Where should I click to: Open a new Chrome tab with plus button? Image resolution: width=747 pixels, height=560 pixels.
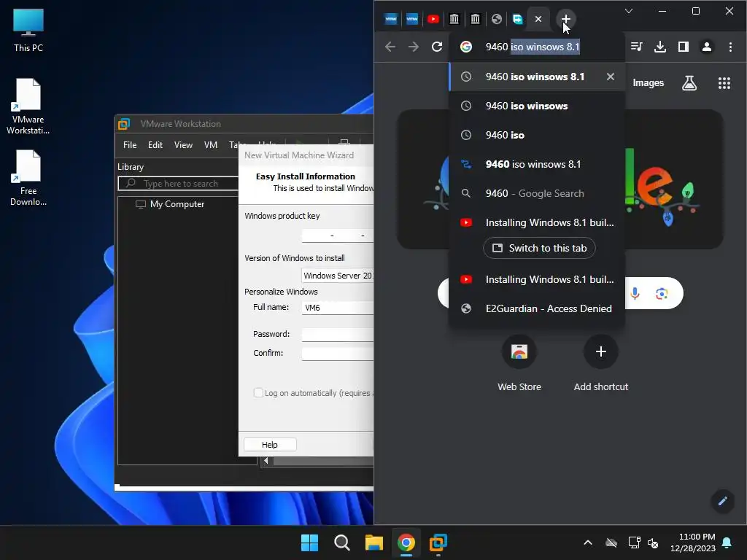[x=565, y=19]
